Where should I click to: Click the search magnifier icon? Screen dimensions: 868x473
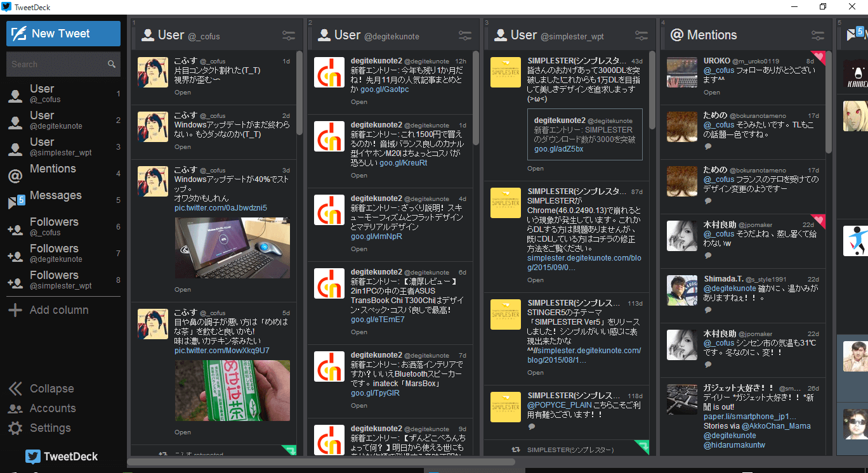pos(112,64)
